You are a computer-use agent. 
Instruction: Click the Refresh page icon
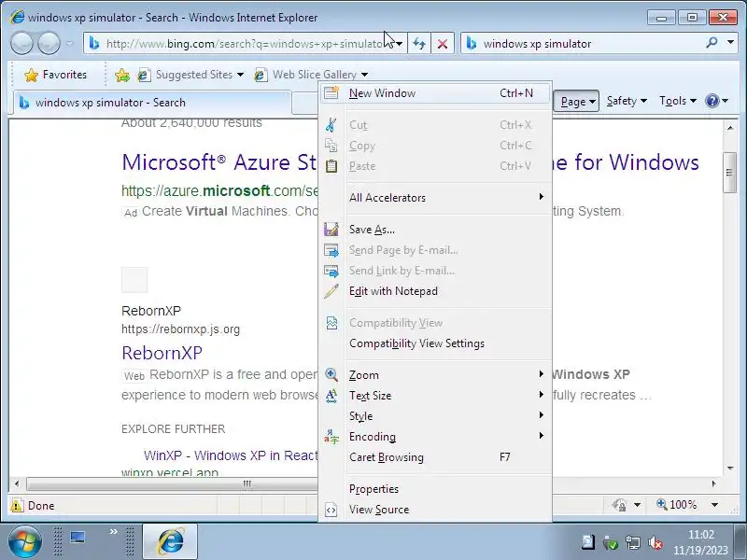click(x=419, y=44)
